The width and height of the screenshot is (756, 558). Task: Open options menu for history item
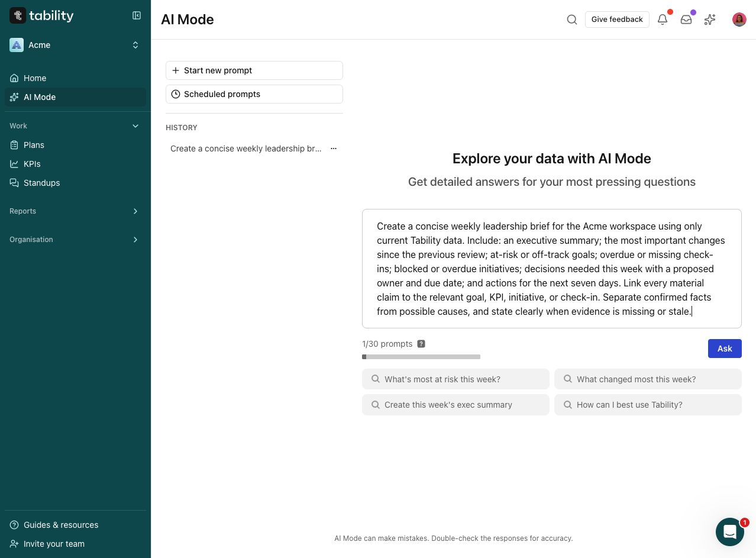click(334, 149)
